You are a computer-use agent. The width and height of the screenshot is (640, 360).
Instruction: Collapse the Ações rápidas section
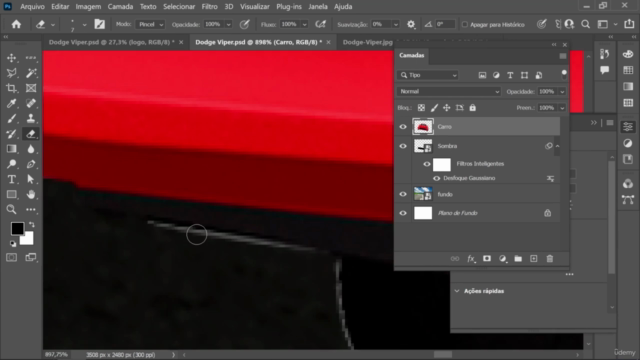457,291
